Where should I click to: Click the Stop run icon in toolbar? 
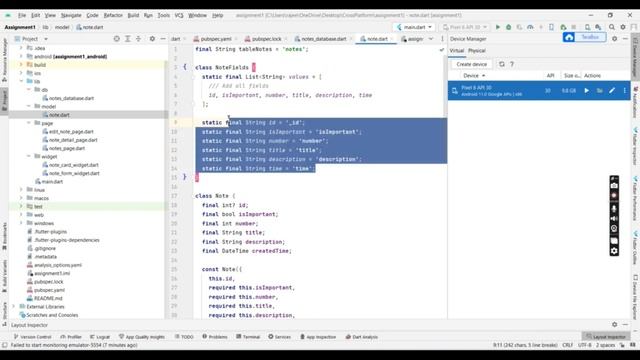click(x=574, y=27)
